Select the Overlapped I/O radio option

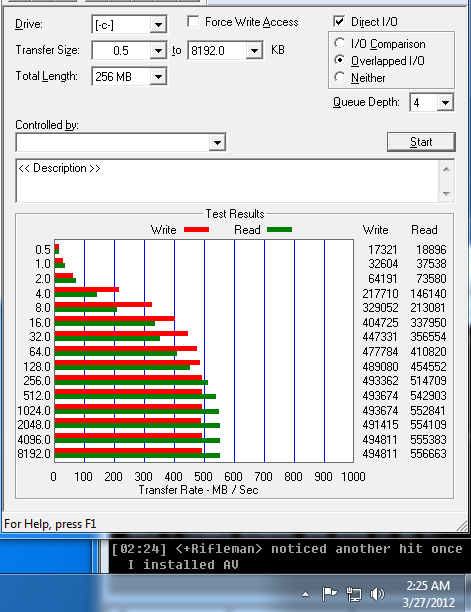click(339, 60)
